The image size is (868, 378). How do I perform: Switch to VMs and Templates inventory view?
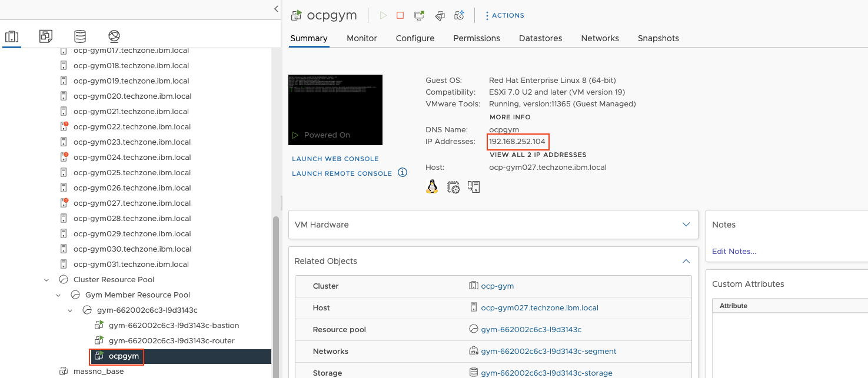click(x=46, y=36)
